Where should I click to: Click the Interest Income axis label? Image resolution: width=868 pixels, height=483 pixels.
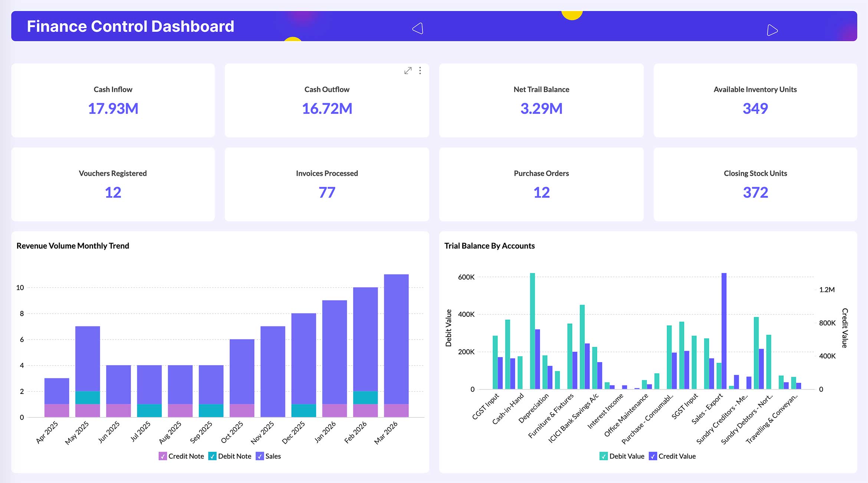[605, 411]
